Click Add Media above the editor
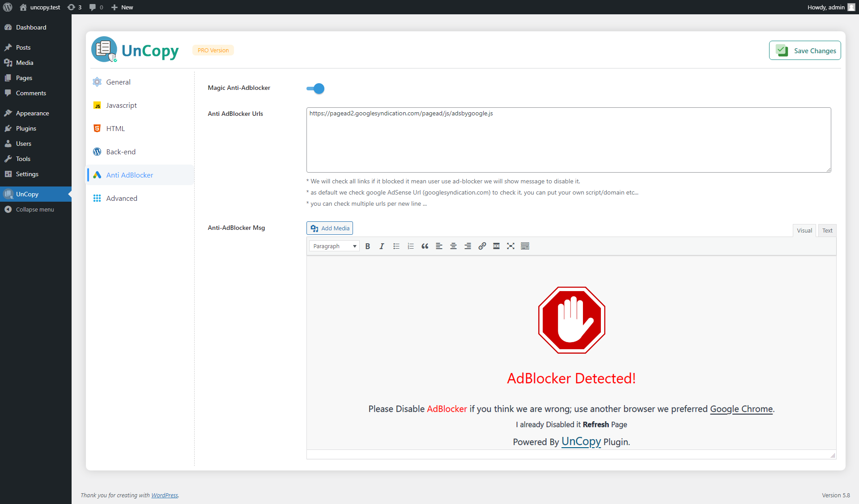This screenshot has height=504, width=859. (x=330, y=228)
